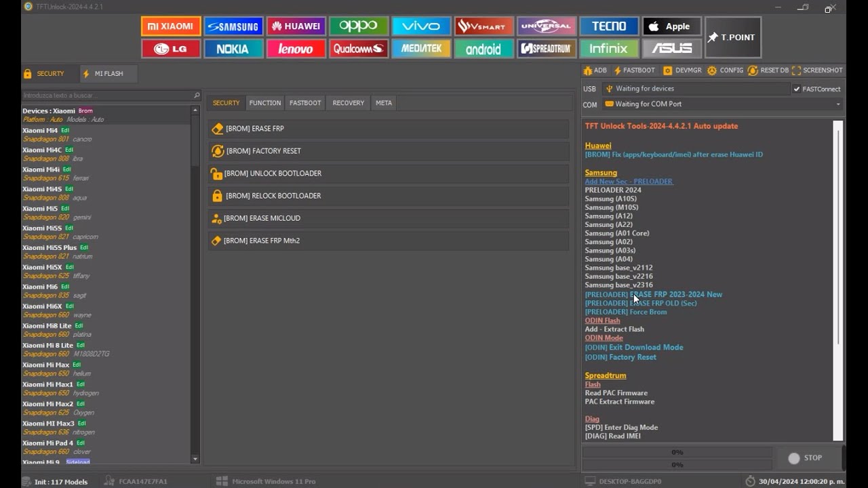The height and width of the screenshot is (488, 868).
Task: Pick the OPPO brand logo
Action: 359,26
